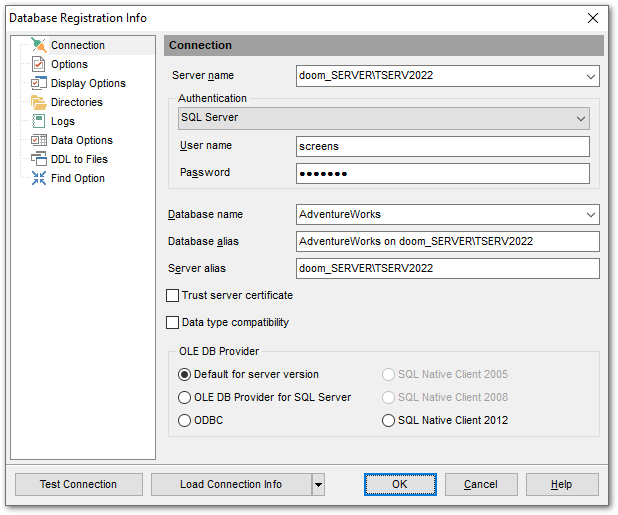Image resolution: width=618 pixels, height=515 pixels.
Task: Choose SQL Native Client 2012 provider
Action: pyautogui.click(x=388, y=421)
